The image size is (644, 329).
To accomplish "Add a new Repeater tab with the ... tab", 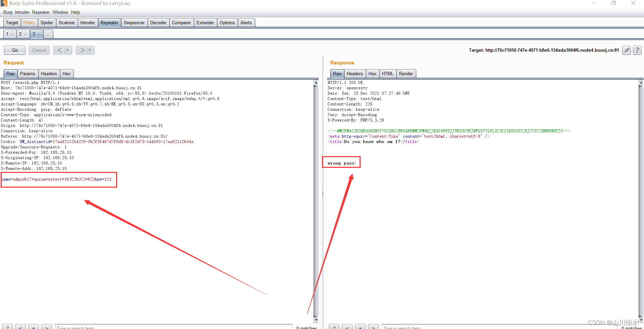I will coord(48,34).
